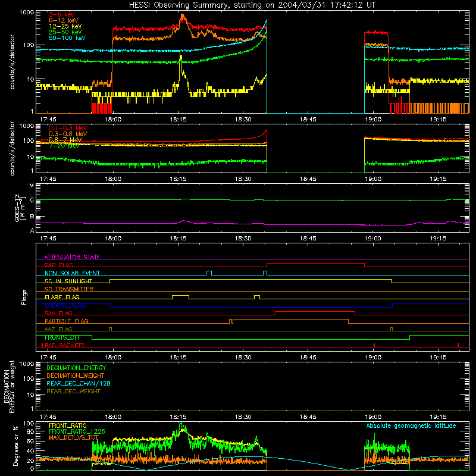Screen dimensions: 476x476
Task: Click the green 'FRONT_RATIO_1225' legend label
Action: [77, 431]
